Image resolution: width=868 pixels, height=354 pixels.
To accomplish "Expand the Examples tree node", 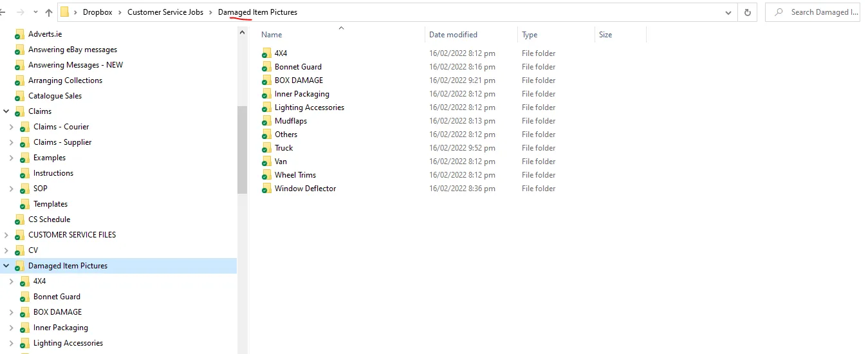I will tap(11, 158).
